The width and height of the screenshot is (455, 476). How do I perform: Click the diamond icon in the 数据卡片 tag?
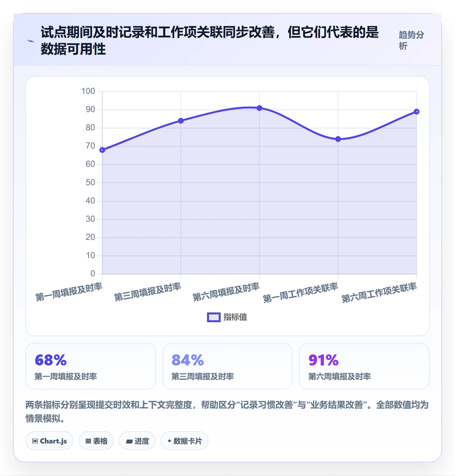[x=169, y=441]
